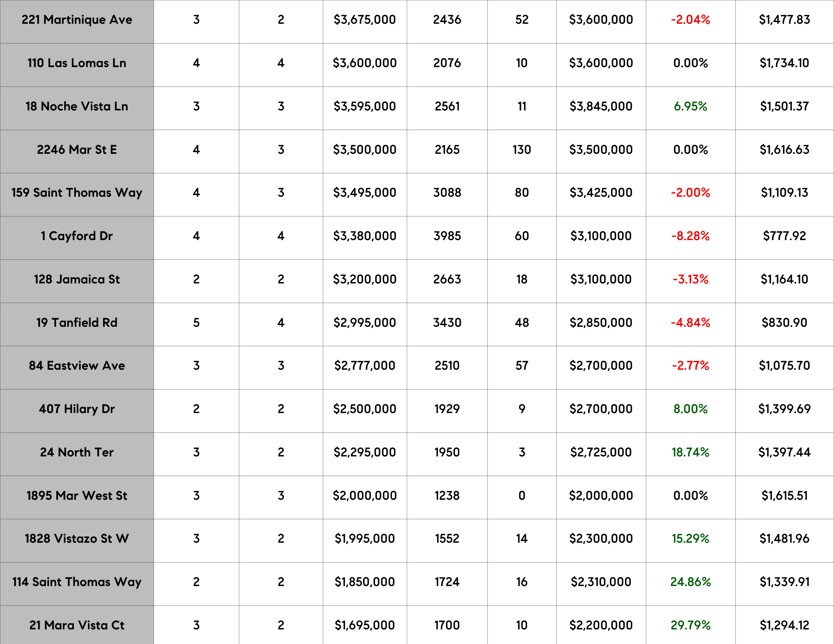Screen dimensions: 834x644
Task: Click the 84 Eastview Ave address
Action: (x=77, y=366)
